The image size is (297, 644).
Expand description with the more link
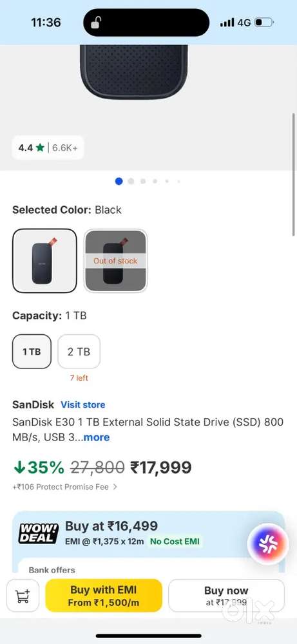97,437
